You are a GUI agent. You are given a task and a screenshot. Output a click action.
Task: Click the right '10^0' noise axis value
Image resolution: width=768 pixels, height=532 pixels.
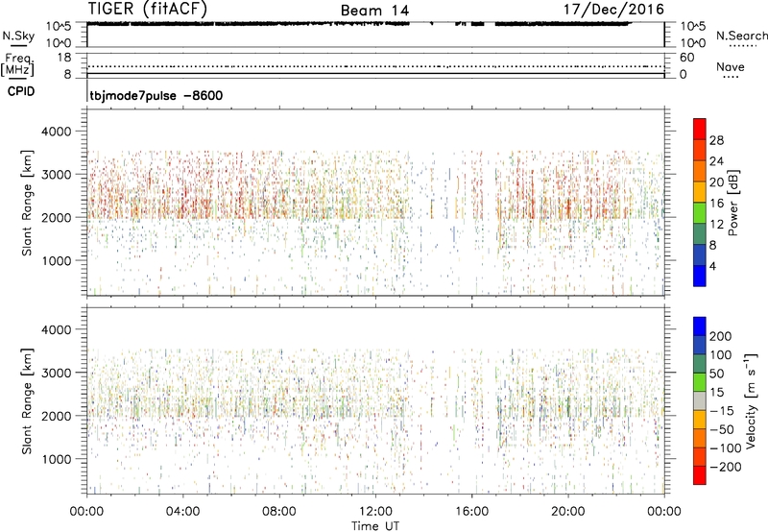tap(692, 43)
